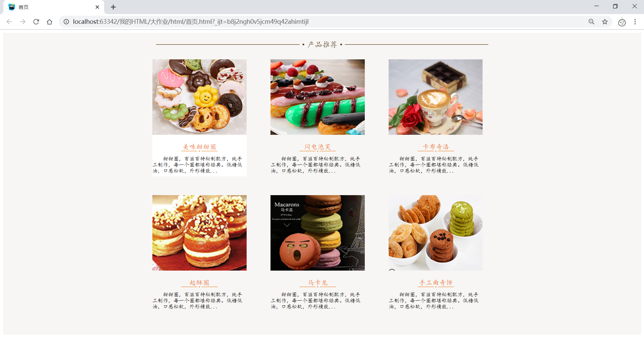Click the cappuccino cup product image

436,97
